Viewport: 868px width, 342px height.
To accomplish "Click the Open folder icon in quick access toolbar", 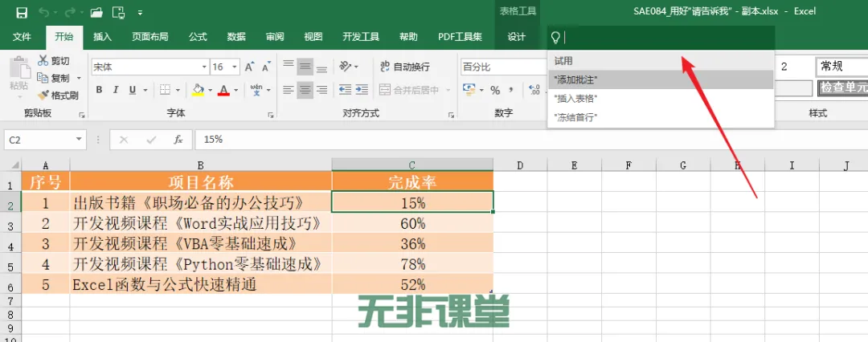I will (96, 11).
